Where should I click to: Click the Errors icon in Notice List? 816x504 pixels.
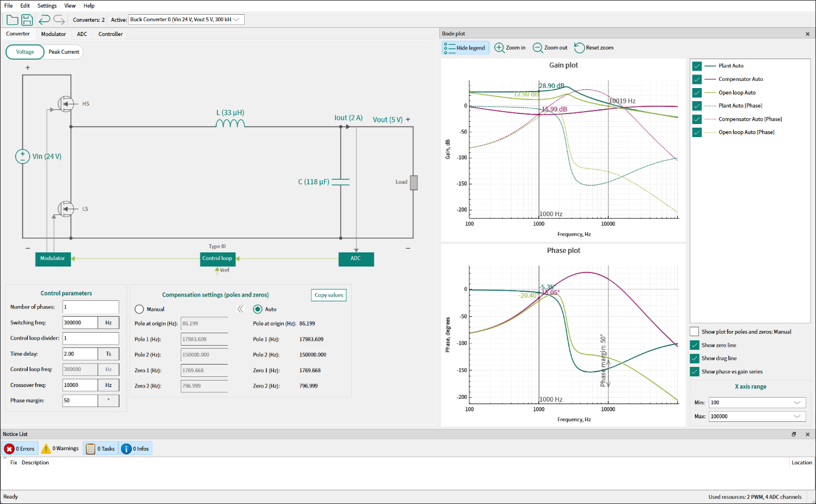click(9, 448)
